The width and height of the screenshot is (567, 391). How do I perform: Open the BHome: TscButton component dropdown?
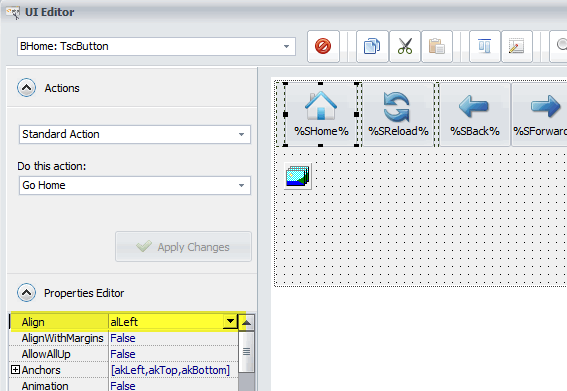coord(286,46)
